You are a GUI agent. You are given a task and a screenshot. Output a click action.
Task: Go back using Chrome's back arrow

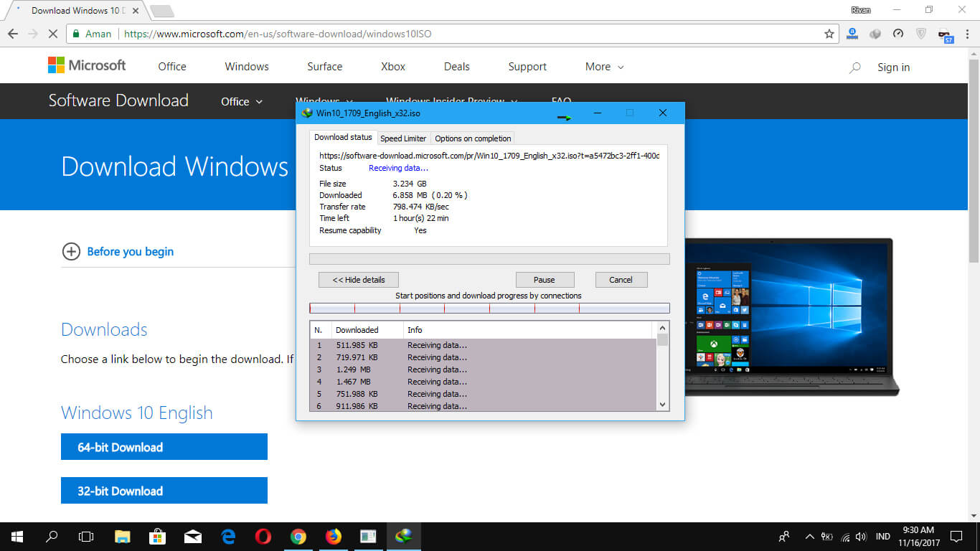(x=13, y=34)
